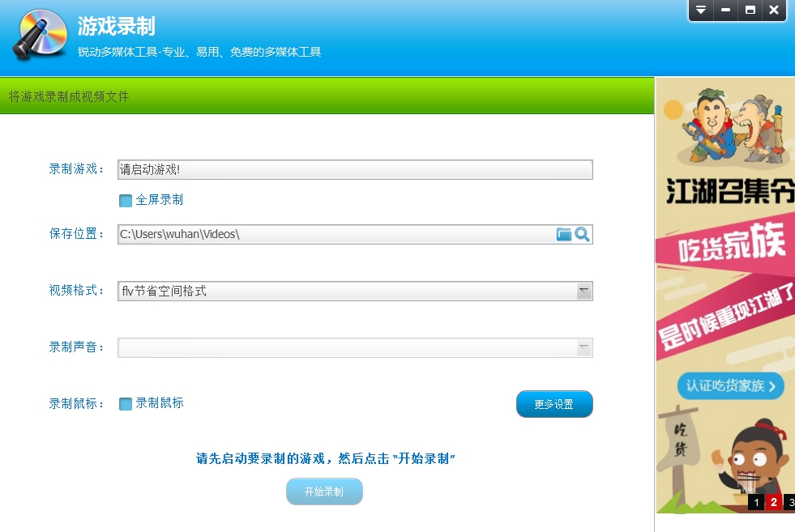Enable the 全屏录制 fullscreen recording checkbox
Screen dimensions: 795x532
click(126, 199)
